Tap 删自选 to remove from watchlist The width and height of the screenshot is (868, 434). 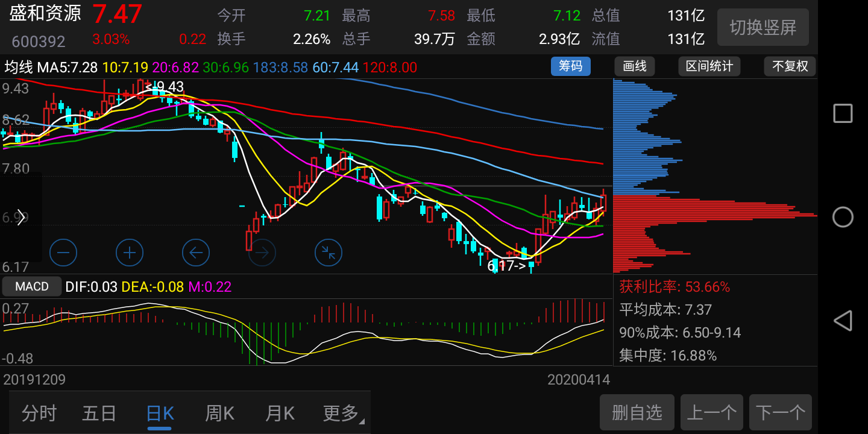point(637,413)
